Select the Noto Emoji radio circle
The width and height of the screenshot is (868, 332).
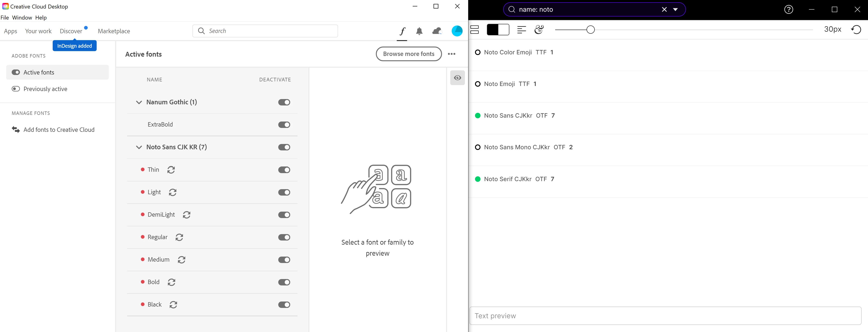pyautogui.click(x=478, y=84)
